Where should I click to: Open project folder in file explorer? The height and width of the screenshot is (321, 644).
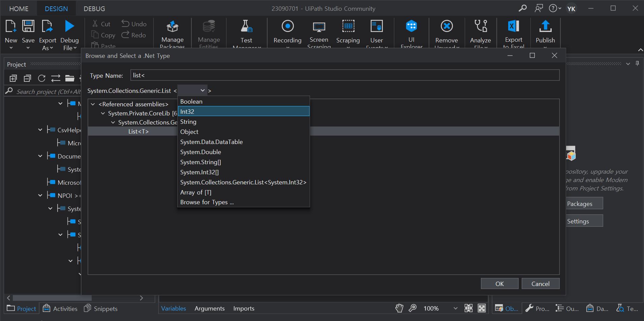tap(70, 78)
